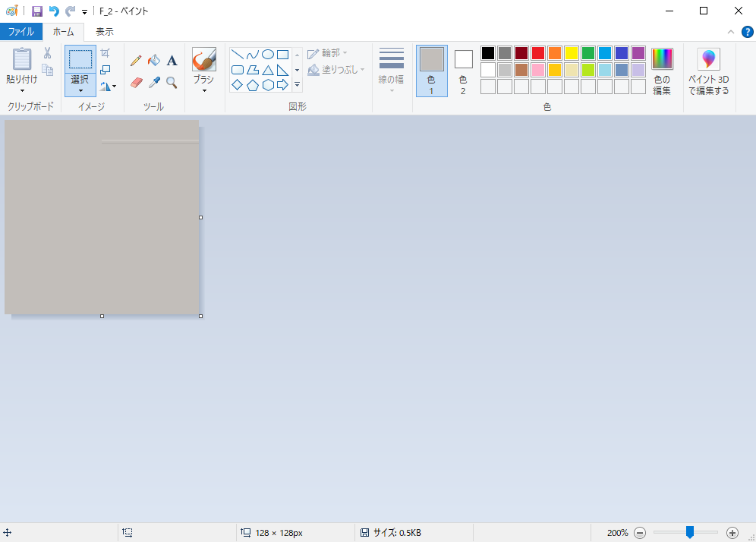Viewport: 756px width, 542px height.
Task: Click the zoom slider handle
Action: [x=690, y=532]
